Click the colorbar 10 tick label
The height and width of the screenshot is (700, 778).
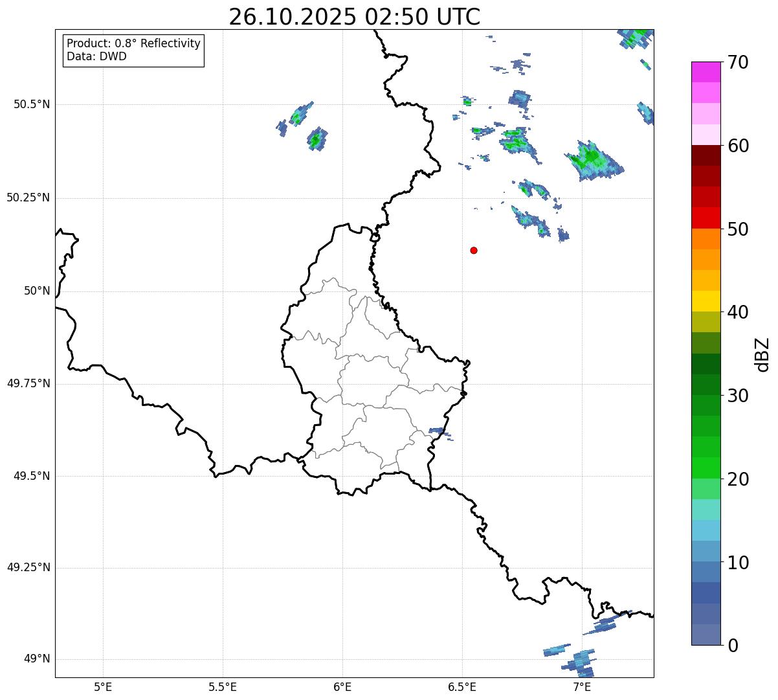pyautogui.click(x=738, y=563)
